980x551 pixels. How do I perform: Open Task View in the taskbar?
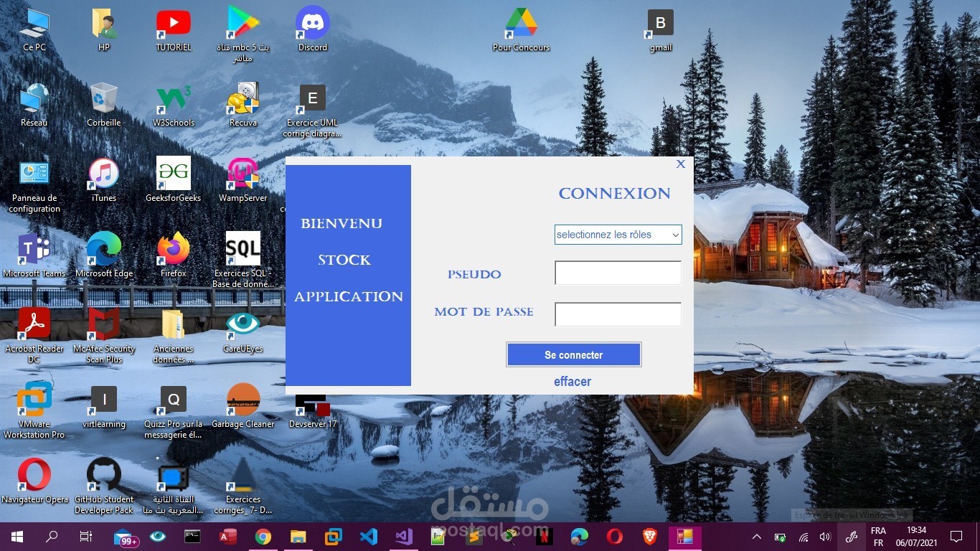click(x=85, y=537)
